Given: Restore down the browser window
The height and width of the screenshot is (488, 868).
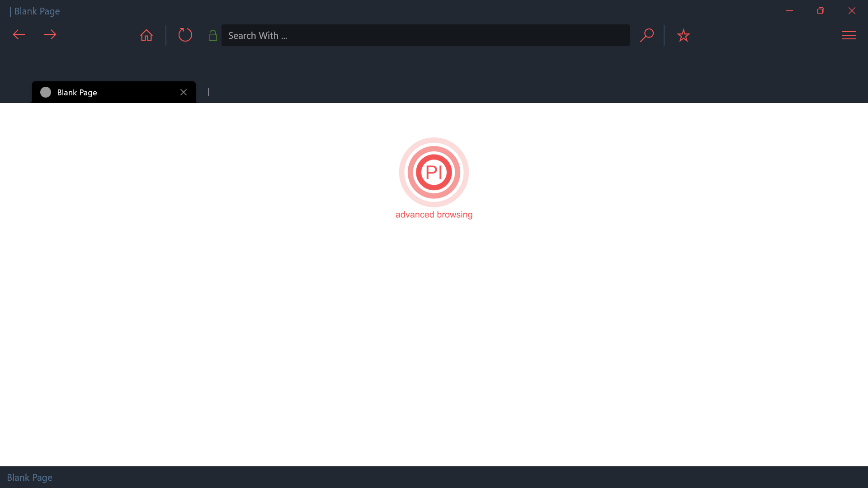Looking at the screenshot, I should click(821, 10).
